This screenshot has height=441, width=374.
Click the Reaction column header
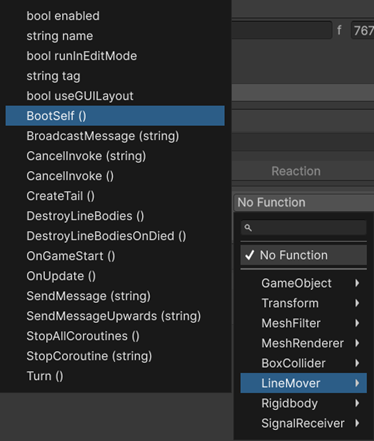click(x=296, y=171)
